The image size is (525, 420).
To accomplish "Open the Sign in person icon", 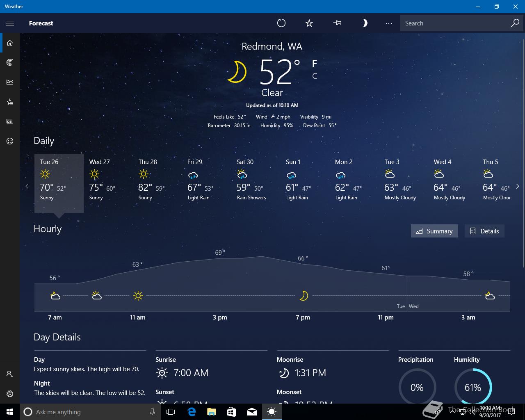I will [10, 374].
